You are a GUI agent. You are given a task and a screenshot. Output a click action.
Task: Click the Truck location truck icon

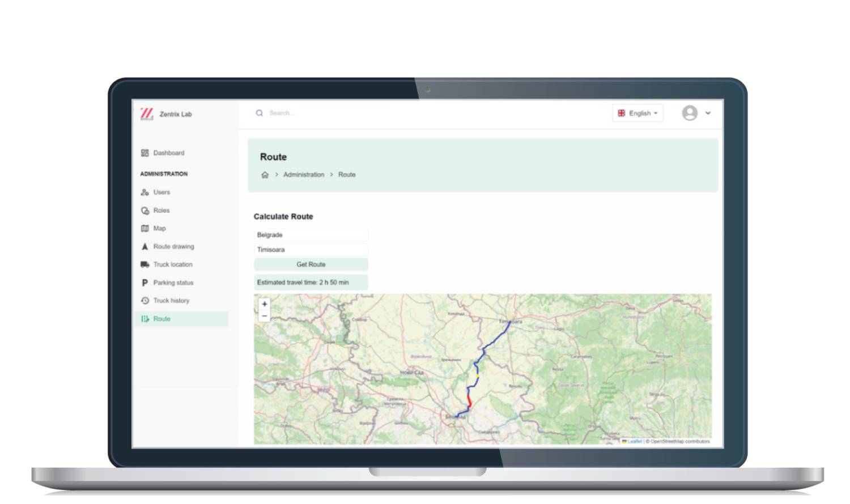144,264
